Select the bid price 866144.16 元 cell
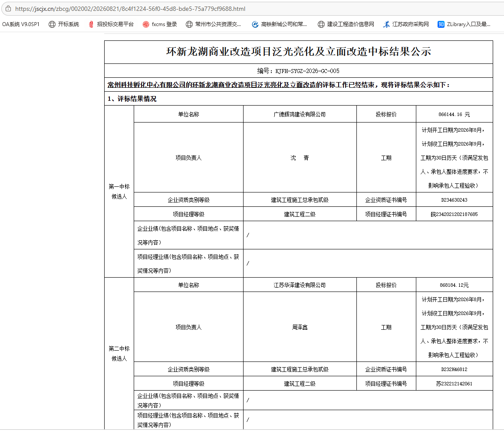 tap(454, 114)
